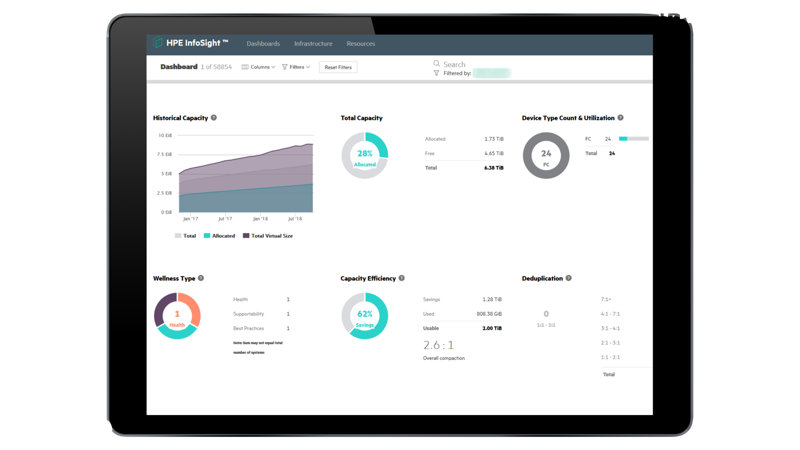Click the FC utilization bar
Screen dimensions: 800x450
point(634,139)
